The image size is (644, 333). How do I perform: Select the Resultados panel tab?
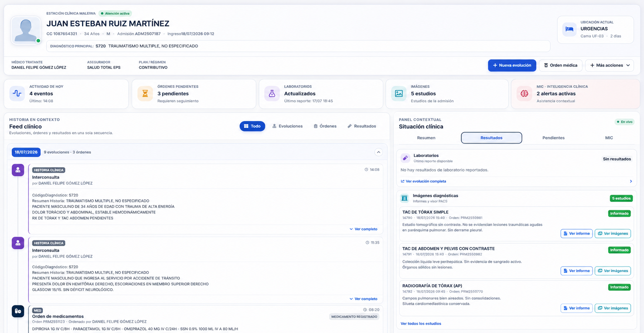(491, 138)
